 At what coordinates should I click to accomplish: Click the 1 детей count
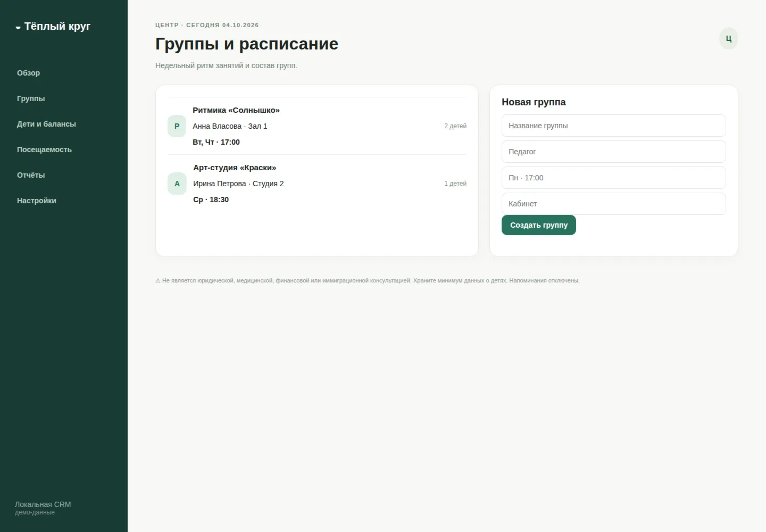tap(455, 184)
